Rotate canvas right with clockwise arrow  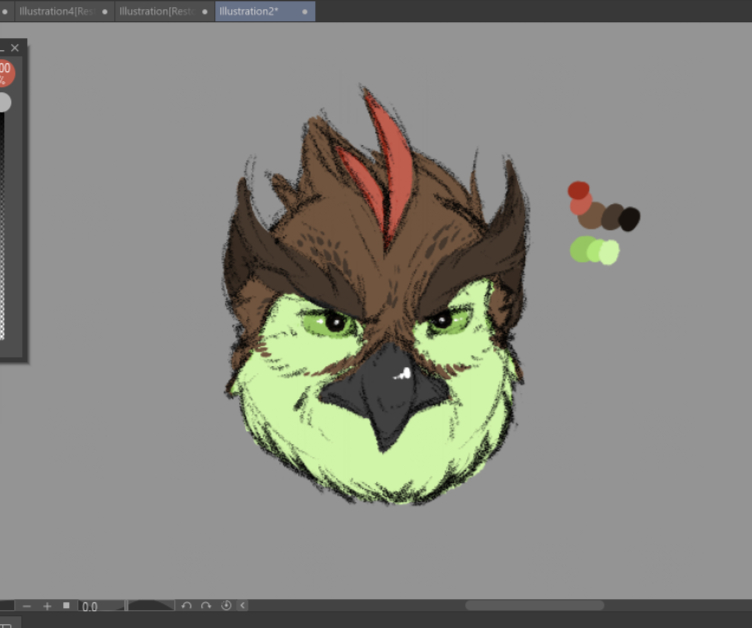pyautogui.click(x=206, y=606)
